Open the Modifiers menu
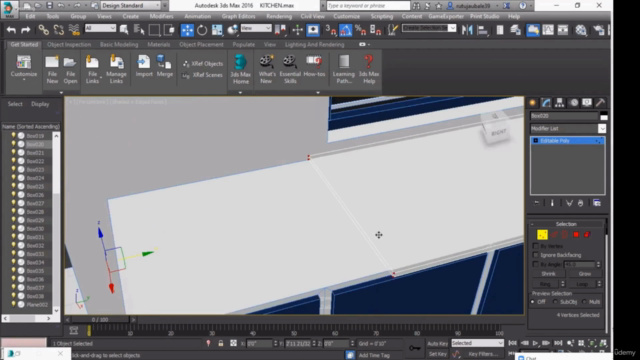Image resolution: width=640 pixels, height=360 pixels. [x=161, y=17]
